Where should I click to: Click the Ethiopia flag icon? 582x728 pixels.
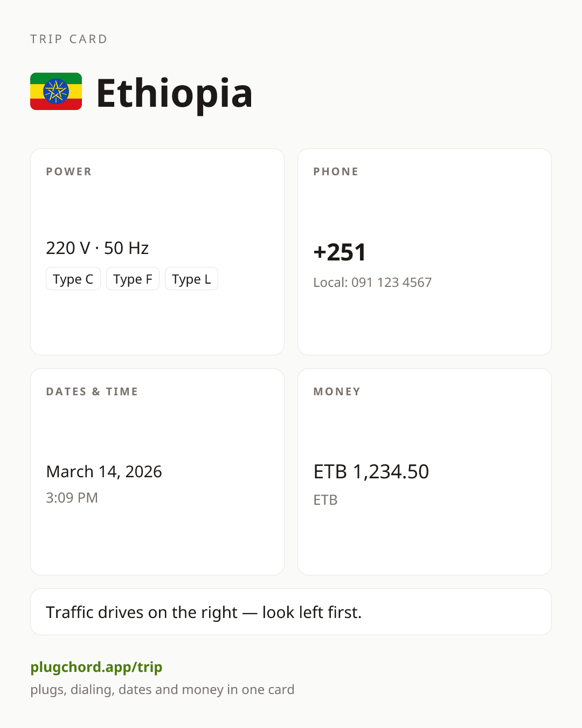pos(56,92)
